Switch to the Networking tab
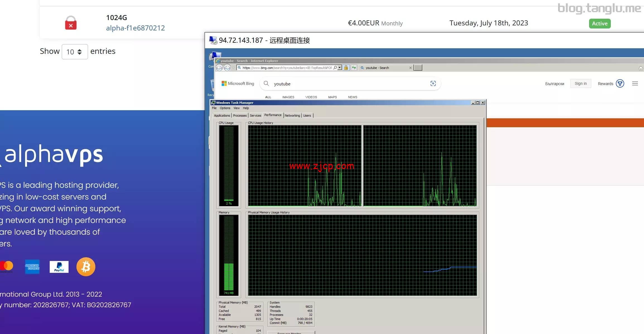 [x=292, y=116]
